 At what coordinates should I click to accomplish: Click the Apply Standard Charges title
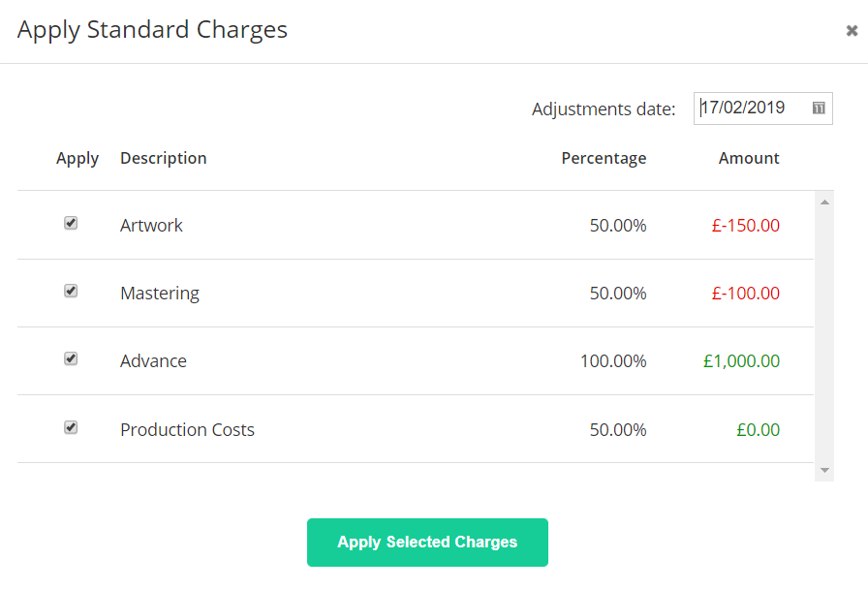pyautogui.click(x=151, y=30)
